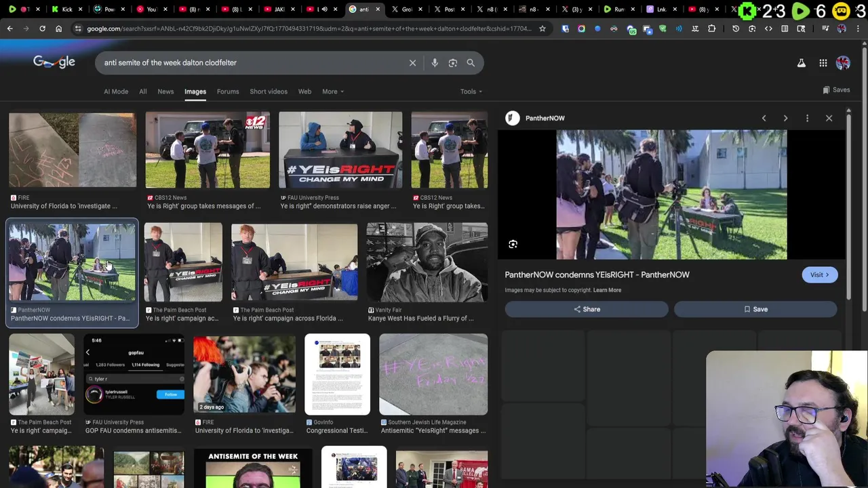868x488 pixels.
Task: Open GovInfo Congressional Testimony thumbnail
Action: click(x=337, y=373)
